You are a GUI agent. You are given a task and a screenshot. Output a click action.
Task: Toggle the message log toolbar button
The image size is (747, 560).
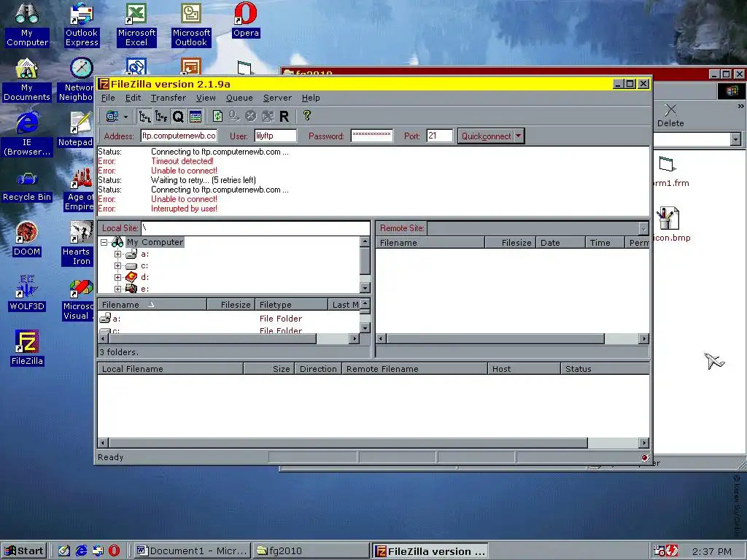click(x=195, y=116)
